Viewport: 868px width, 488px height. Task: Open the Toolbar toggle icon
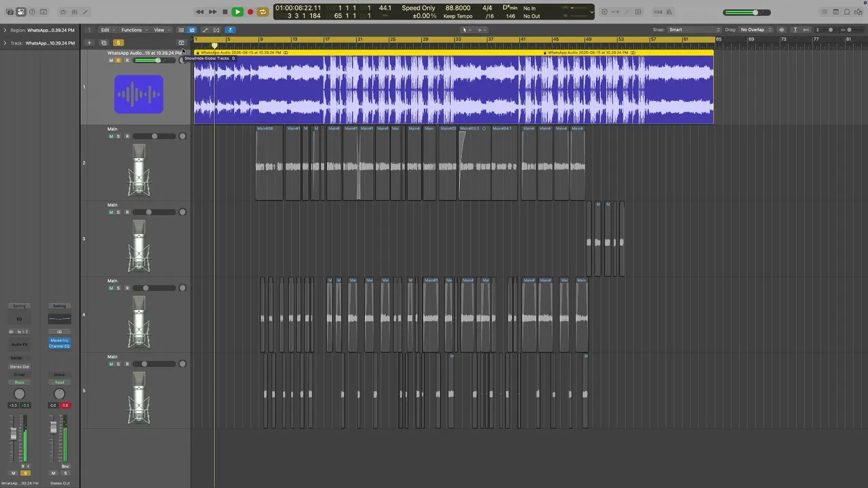[x=43, y=12]
